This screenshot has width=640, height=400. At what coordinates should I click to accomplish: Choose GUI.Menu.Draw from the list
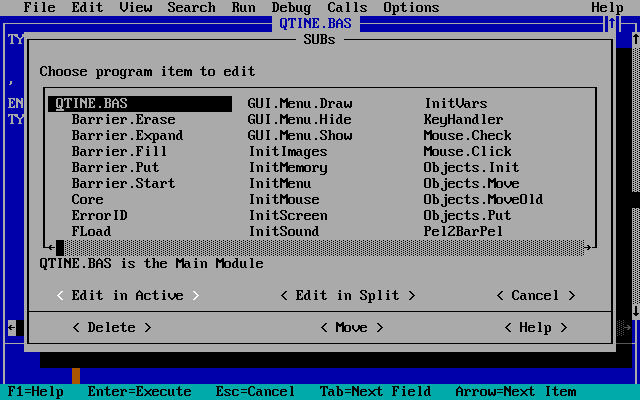click(299, 103)
